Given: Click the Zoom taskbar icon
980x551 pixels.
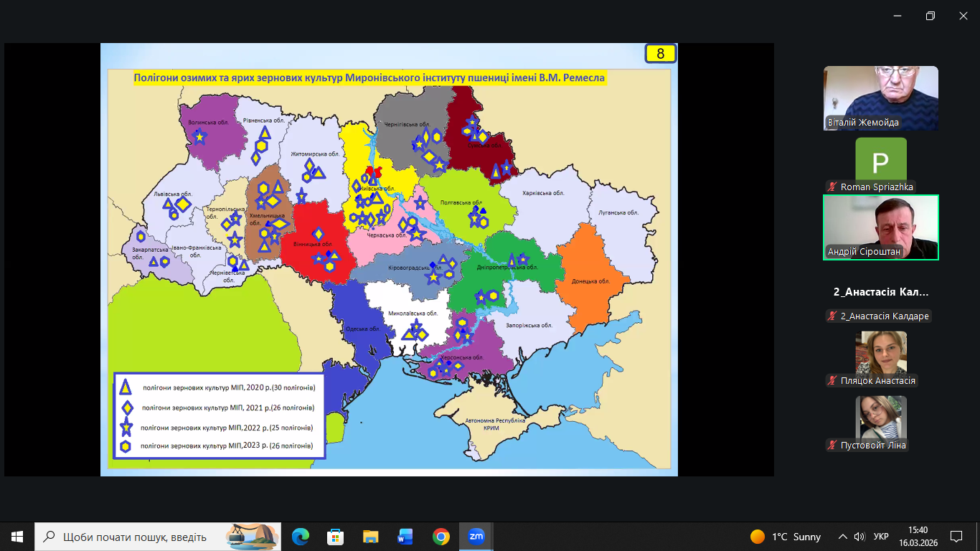Looking at the screenshot, I should click(x=476, y=537).
